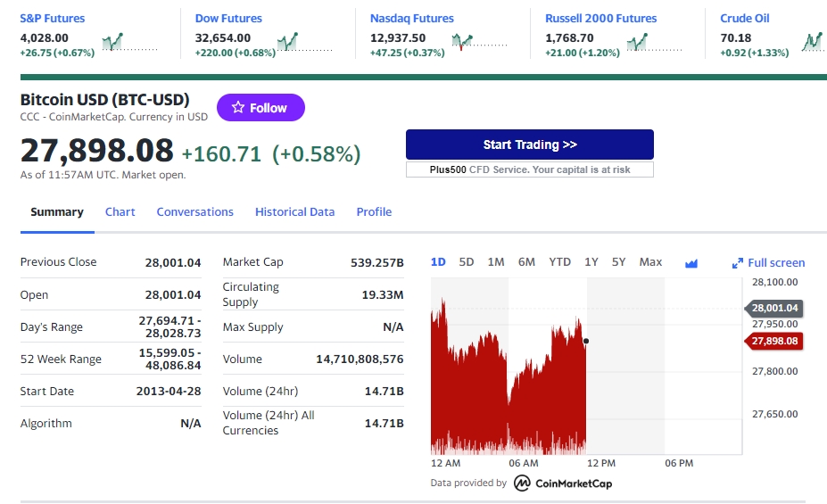Open the Nasdaq Futures mini sparkline chart
The width and height of the screenshot is (827, 504).
pos(479,41)
